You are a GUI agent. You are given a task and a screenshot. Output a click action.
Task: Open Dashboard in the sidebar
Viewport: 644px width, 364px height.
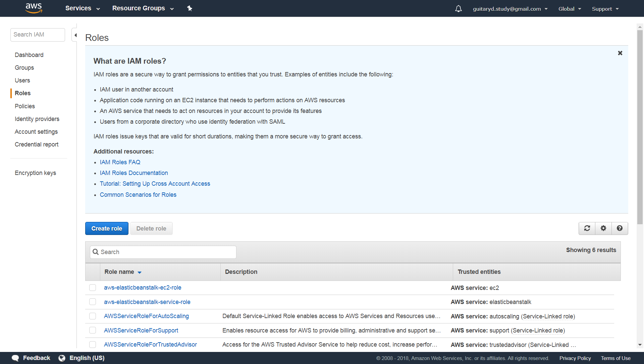click(29, 55)
